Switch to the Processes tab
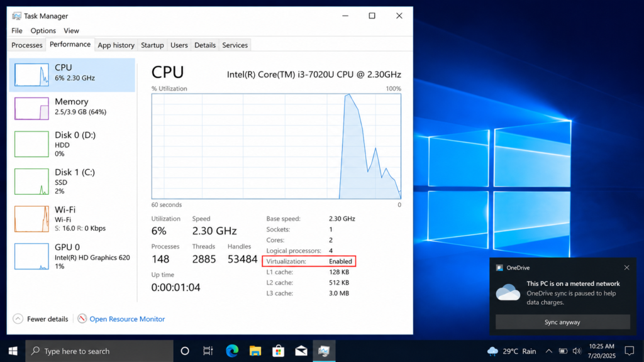This screenshot has width=644, height=362. [x=26, y=45]
